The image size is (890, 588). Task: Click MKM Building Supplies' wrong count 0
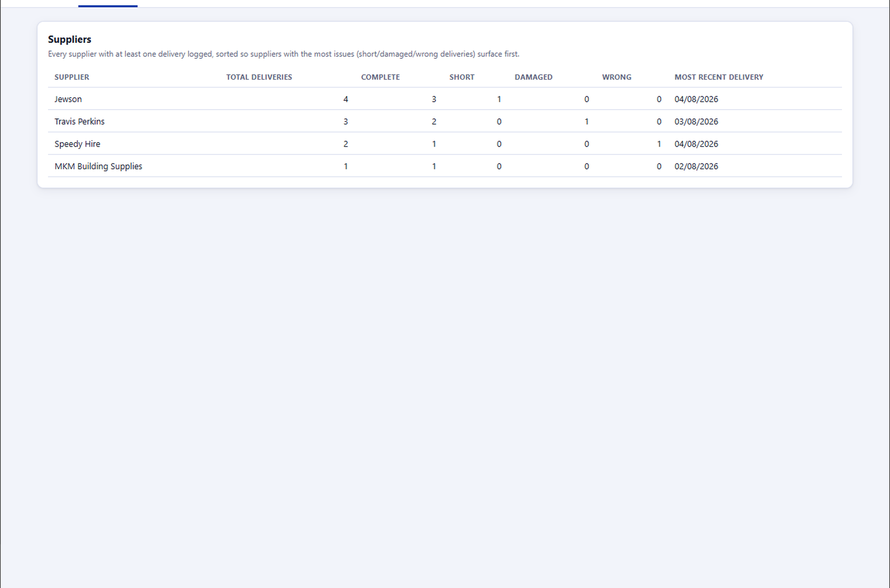click(659, 166)
